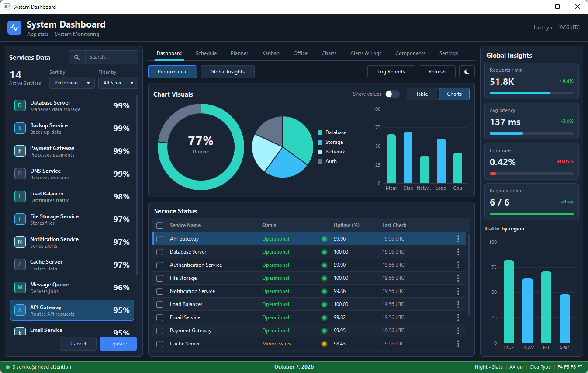Check the Database Server row checkbox
This screenshot has height=373, width=588.
(x=160, y=252)
